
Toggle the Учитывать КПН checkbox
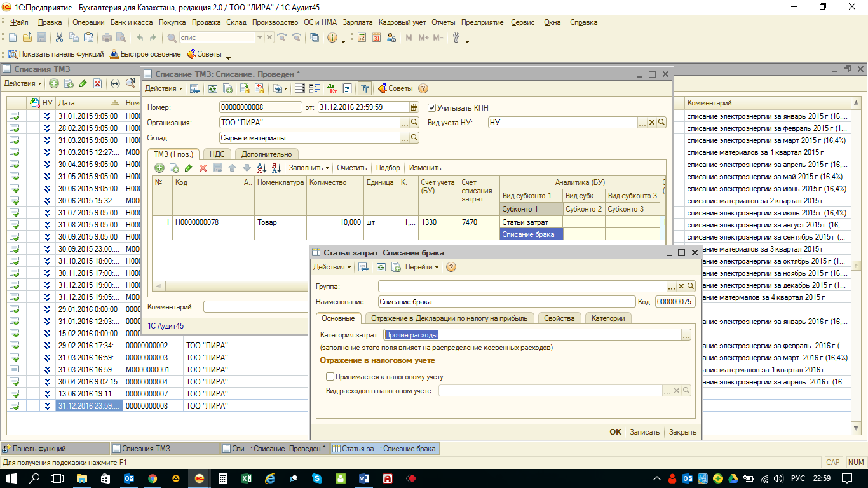pyautogui.click(x=432, y=107)
